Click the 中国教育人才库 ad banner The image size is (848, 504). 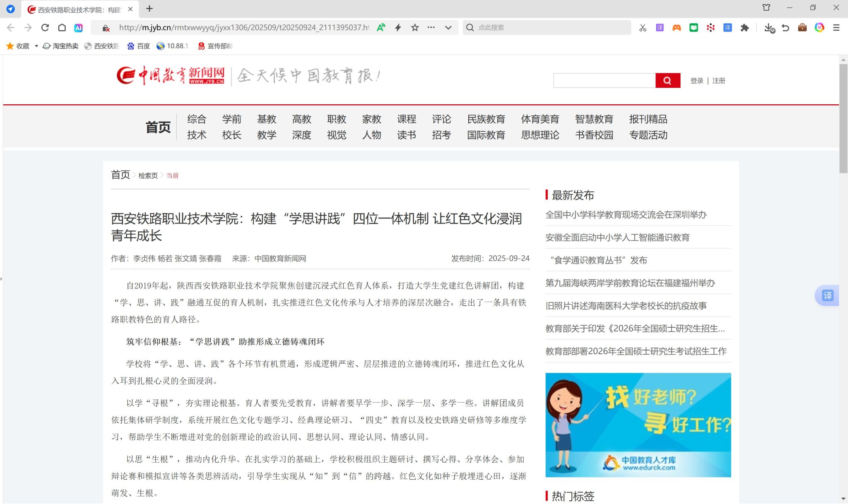click(638, 425)
